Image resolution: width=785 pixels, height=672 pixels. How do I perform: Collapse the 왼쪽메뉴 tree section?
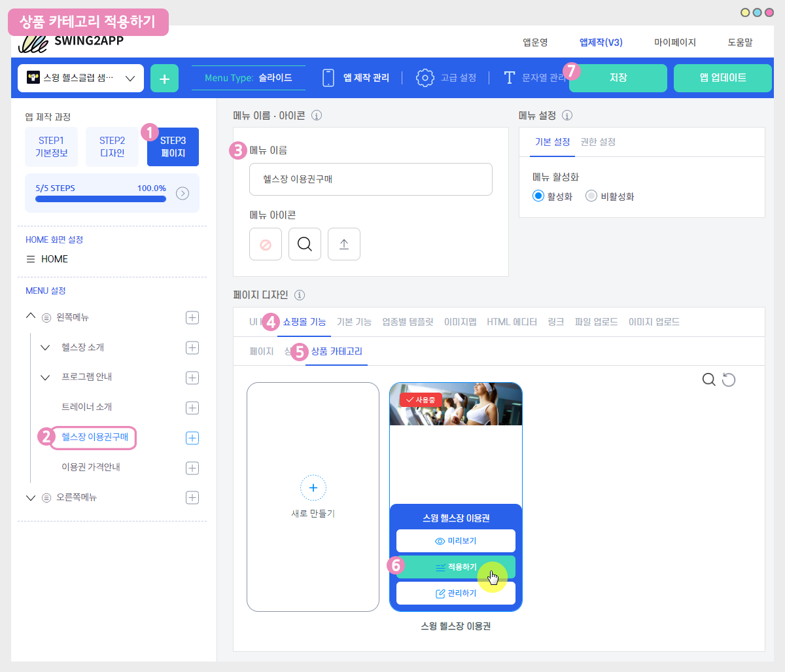pyautogui.click(x=31, y=317)
